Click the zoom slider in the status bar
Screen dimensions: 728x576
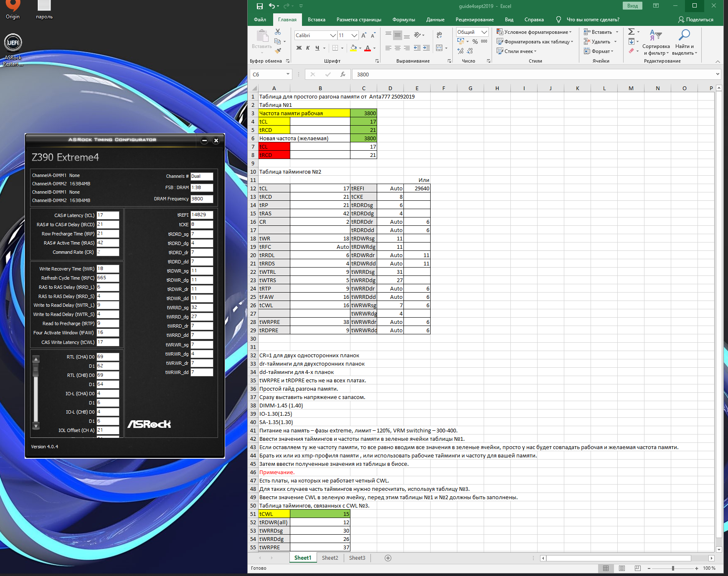pos(672,568)
